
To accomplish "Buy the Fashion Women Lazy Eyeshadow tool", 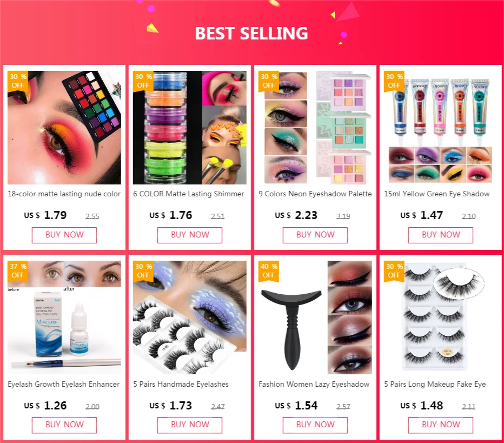I will pos(315,425).
